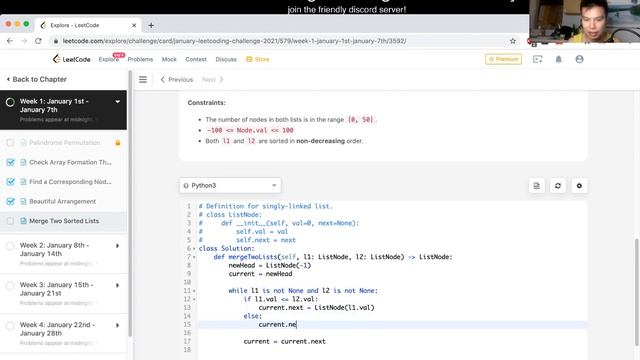Open notifications bell icon
640x360 pixels.
[558, 59]
